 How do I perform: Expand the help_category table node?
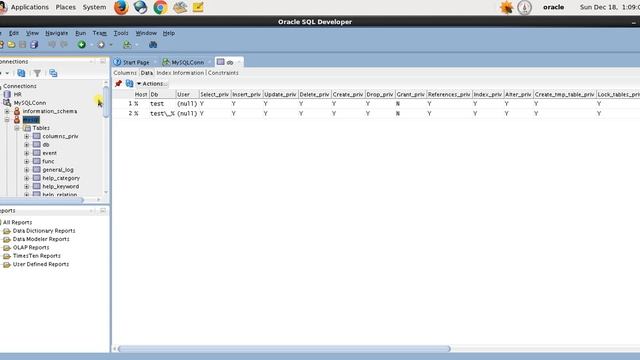[27, 178]
